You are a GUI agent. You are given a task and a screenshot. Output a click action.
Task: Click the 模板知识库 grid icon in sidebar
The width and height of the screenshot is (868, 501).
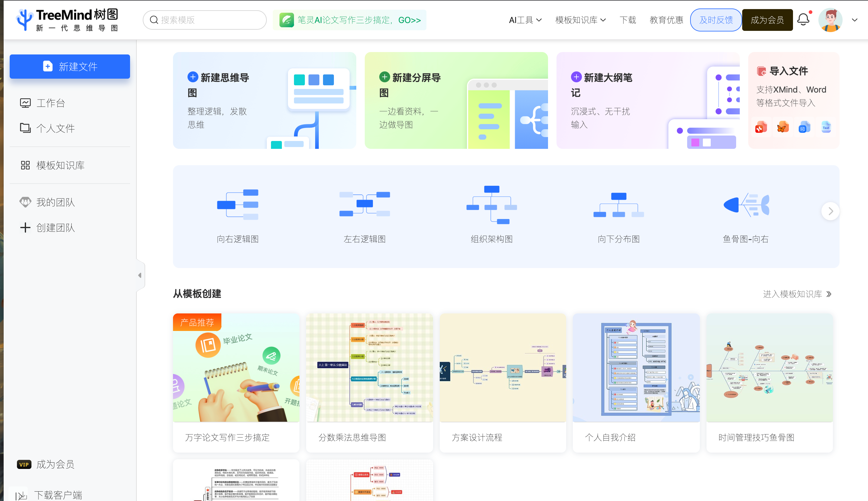click(25, 165)
